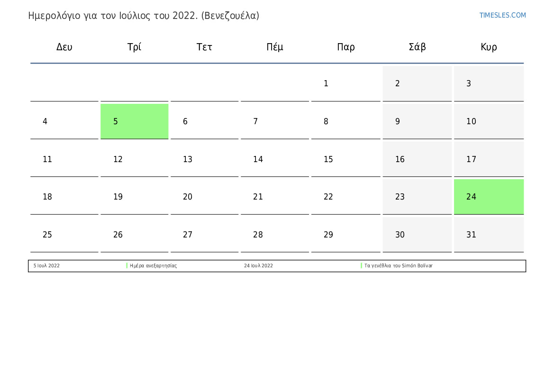Click the Τα γενέθλια του Simón Bolívar label

click(x=398, y=265)
